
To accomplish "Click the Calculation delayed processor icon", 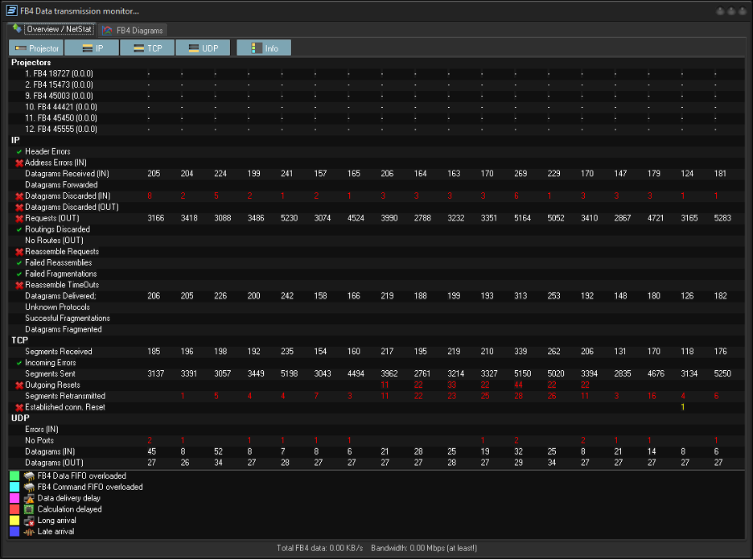I will pos(29,509).
